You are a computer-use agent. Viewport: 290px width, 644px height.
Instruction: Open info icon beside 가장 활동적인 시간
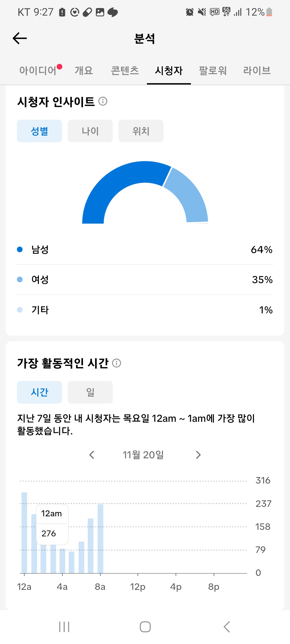117,363
